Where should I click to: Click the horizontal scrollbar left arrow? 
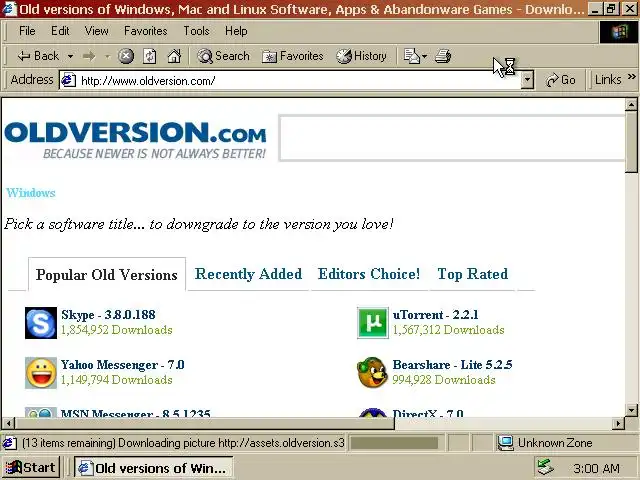point(9,423)
